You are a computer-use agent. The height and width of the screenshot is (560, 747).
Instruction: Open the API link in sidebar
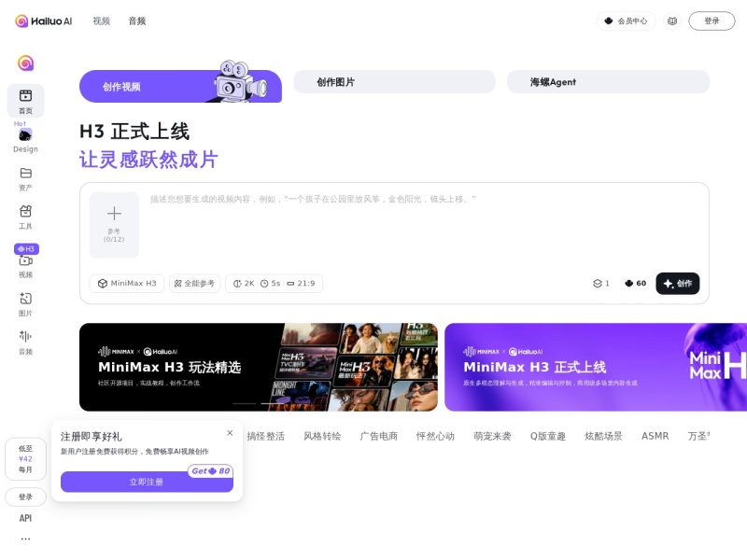(x=26, y=518)
